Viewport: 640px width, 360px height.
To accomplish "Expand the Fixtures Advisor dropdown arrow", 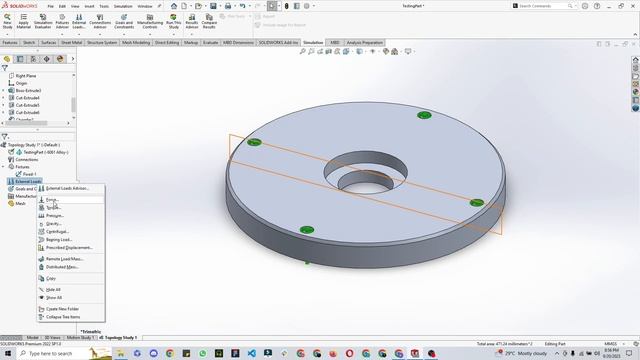I will coord(62,34).
